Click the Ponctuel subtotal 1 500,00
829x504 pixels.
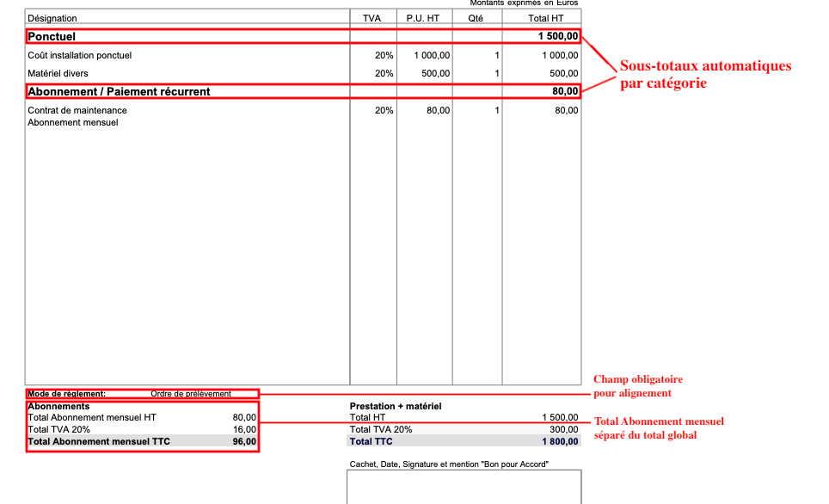[558, 36]
